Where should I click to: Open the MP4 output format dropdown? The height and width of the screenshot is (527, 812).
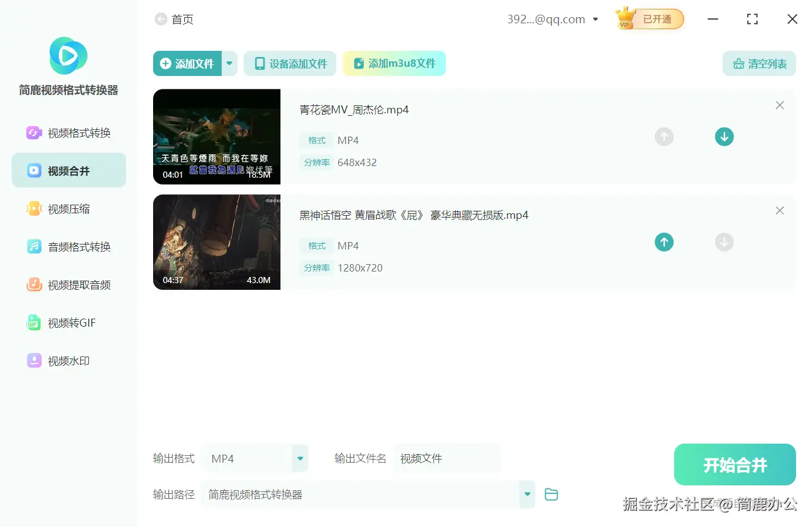coord(299,458)
